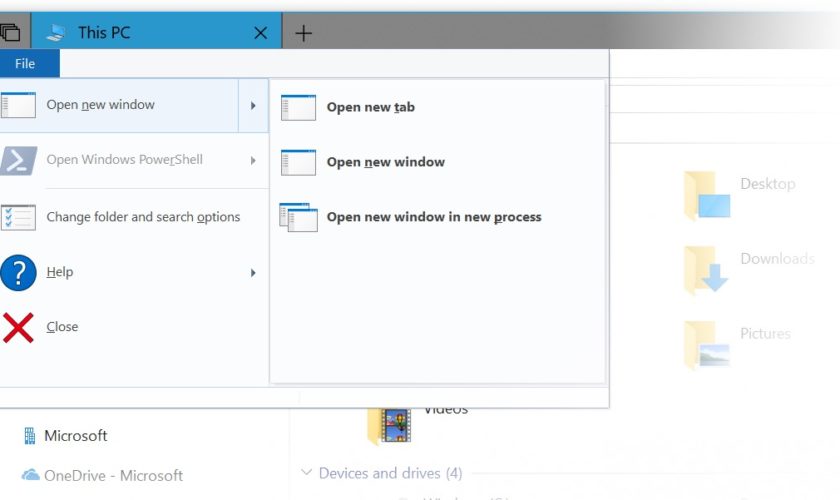Select the This PC tab

[156, 32]
